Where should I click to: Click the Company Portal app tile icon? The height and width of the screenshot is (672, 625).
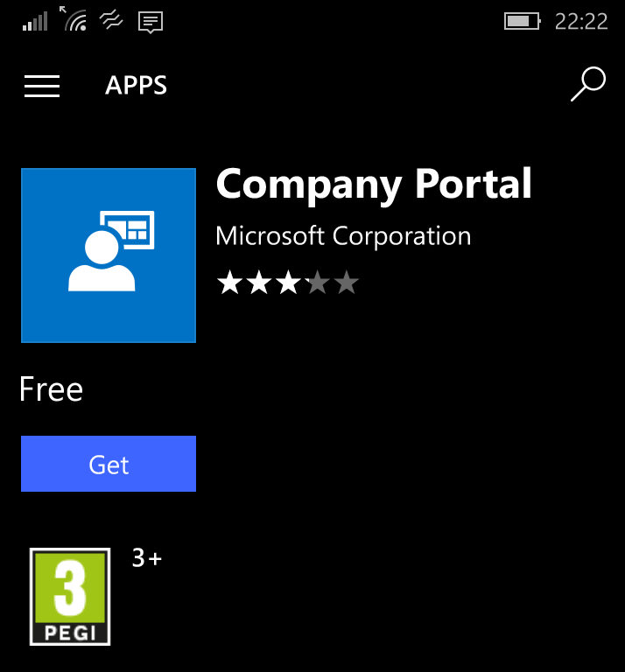coord(109,255)
